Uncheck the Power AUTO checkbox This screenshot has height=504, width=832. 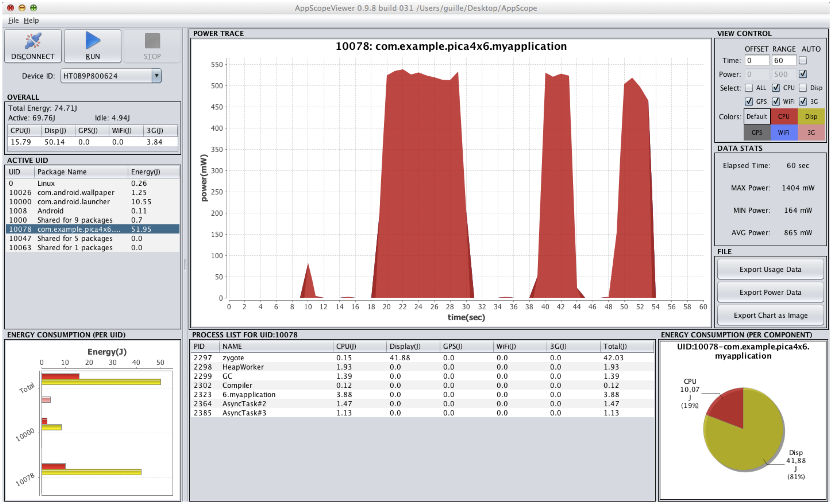(x=803, y=74)
